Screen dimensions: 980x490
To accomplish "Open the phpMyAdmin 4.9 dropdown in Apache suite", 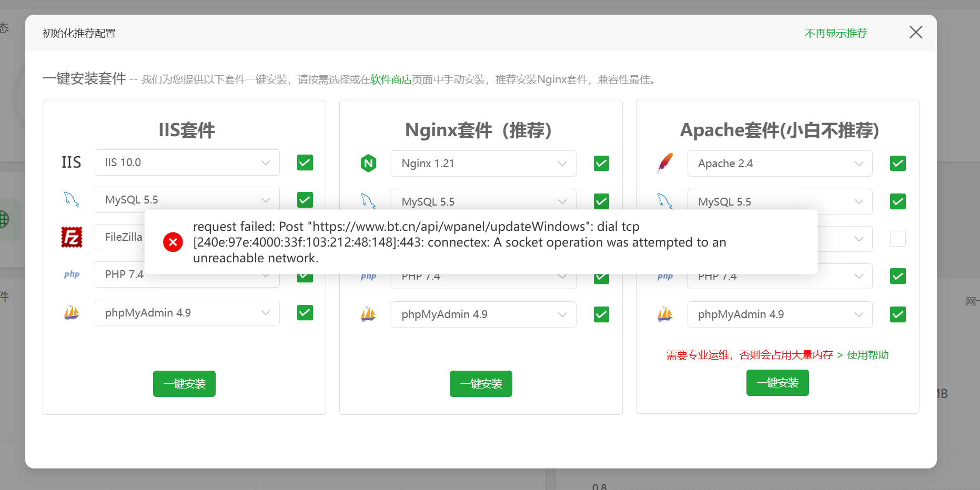I will tap(780, 314).
